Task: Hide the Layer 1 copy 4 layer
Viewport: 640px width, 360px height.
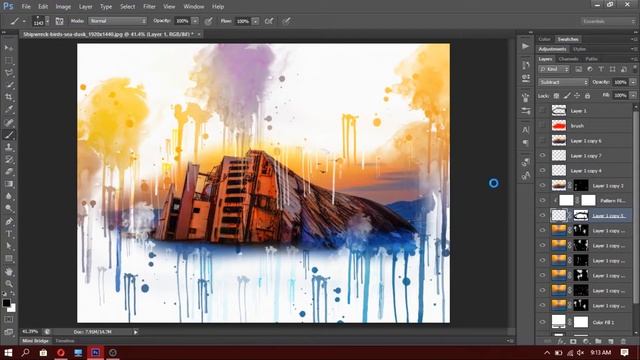Action: click(542, 171)
